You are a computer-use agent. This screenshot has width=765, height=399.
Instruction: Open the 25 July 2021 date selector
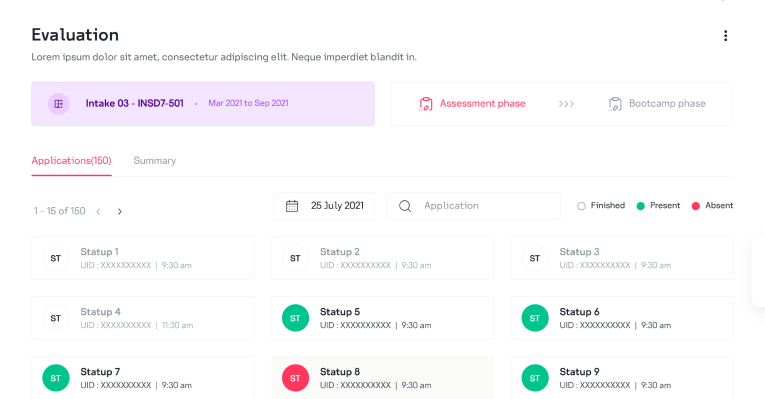(x=324, y=206)
